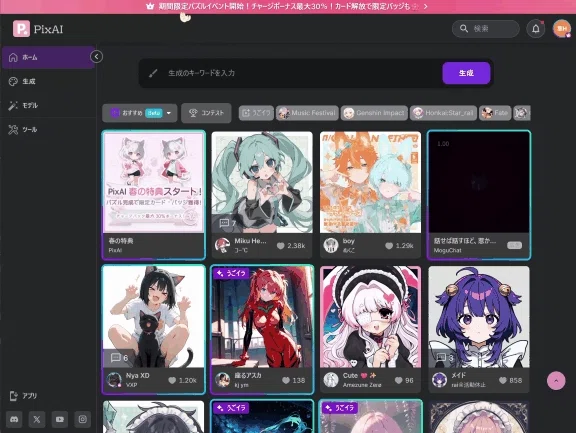Viewport: 576px width, 433px height.
Task: Click the scroll-to-top pink button
Action: point(556,380)
